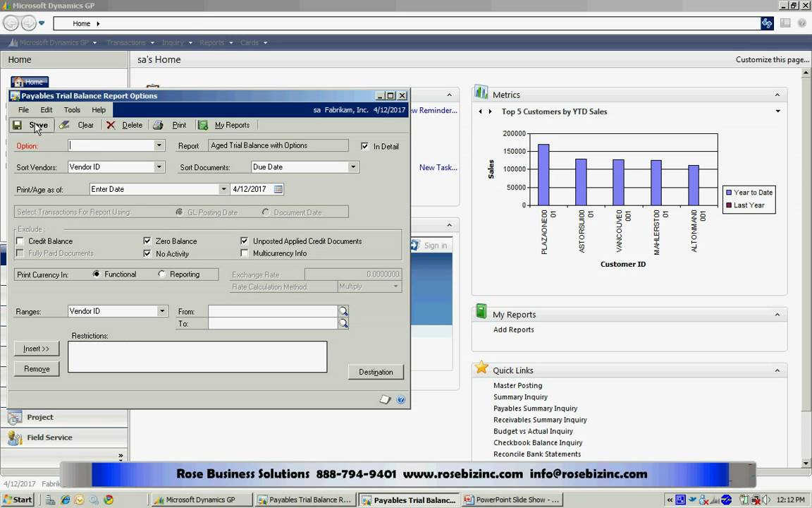Click the Quick Links star icon
Screen dimensions: 812x508
coord(481,368)
